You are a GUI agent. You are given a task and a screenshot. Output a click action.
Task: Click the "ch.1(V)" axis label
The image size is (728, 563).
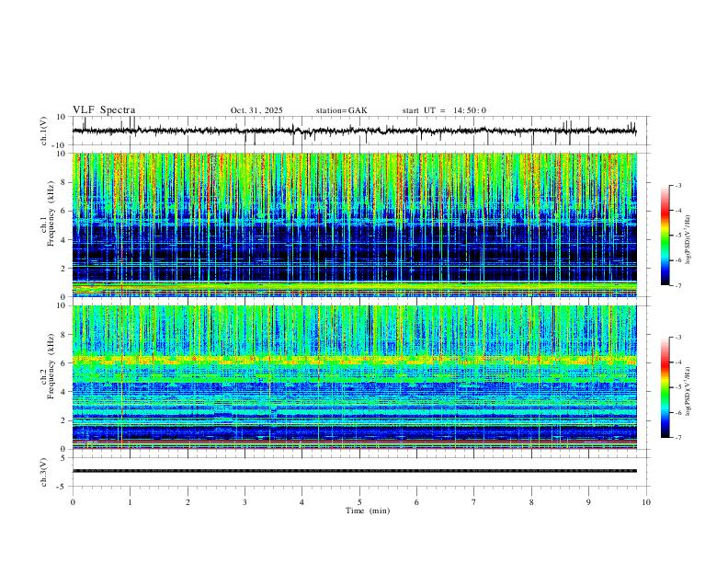[44, 131]
